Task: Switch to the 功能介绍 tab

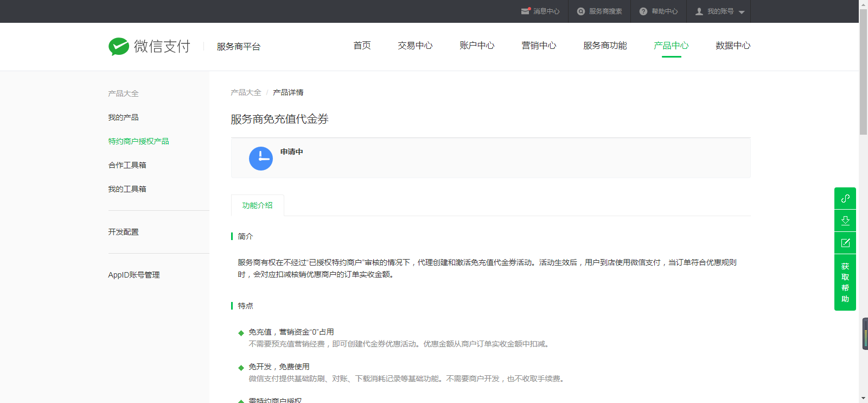Action: (258, 205)
